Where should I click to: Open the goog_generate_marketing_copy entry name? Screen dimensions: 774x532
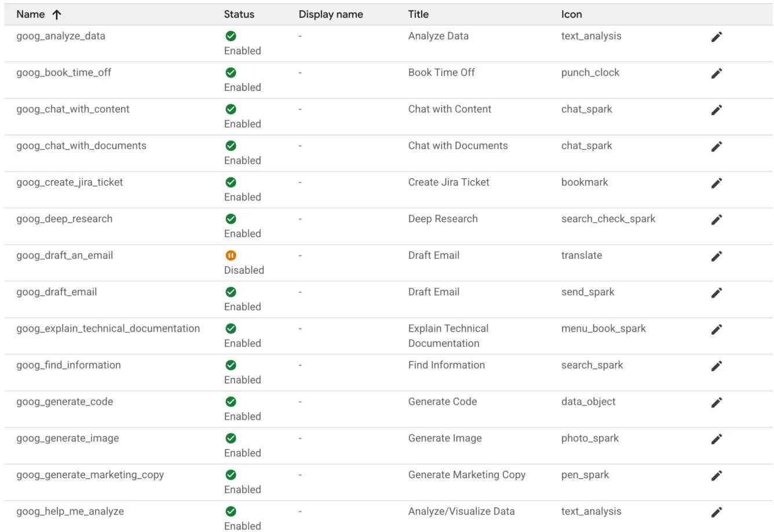click(x=90, y=475)
